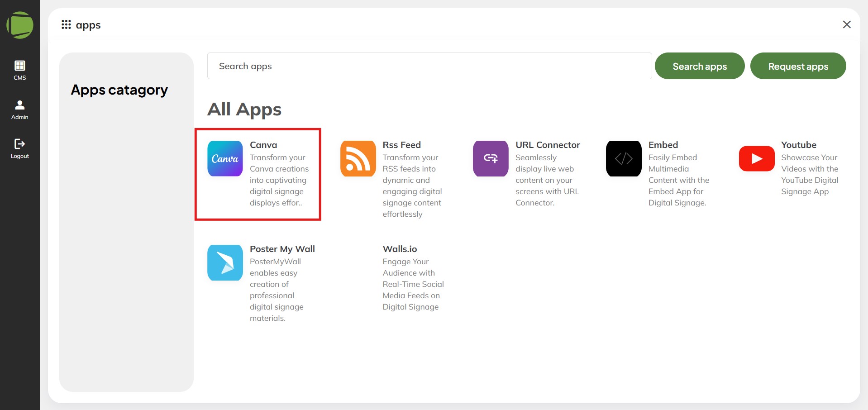
Task: Select the Poster My Wall title
Action: (x=282, y=249)
